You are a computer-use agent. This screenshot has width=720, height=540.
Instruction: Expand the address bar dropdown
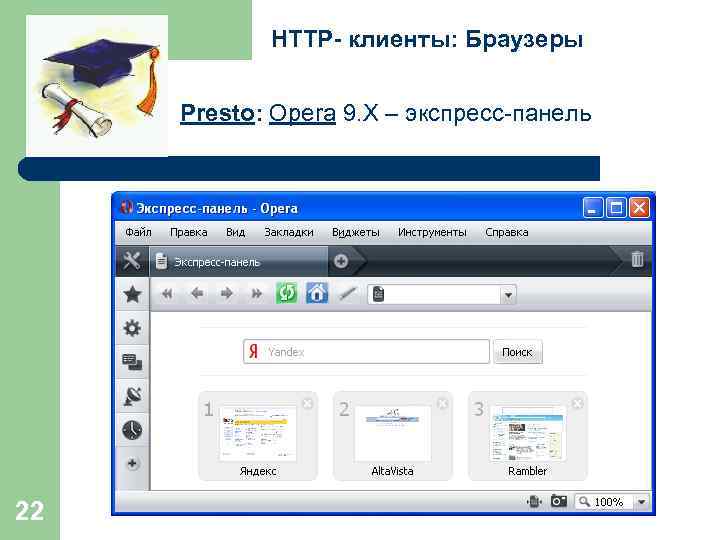pos(508,295)
